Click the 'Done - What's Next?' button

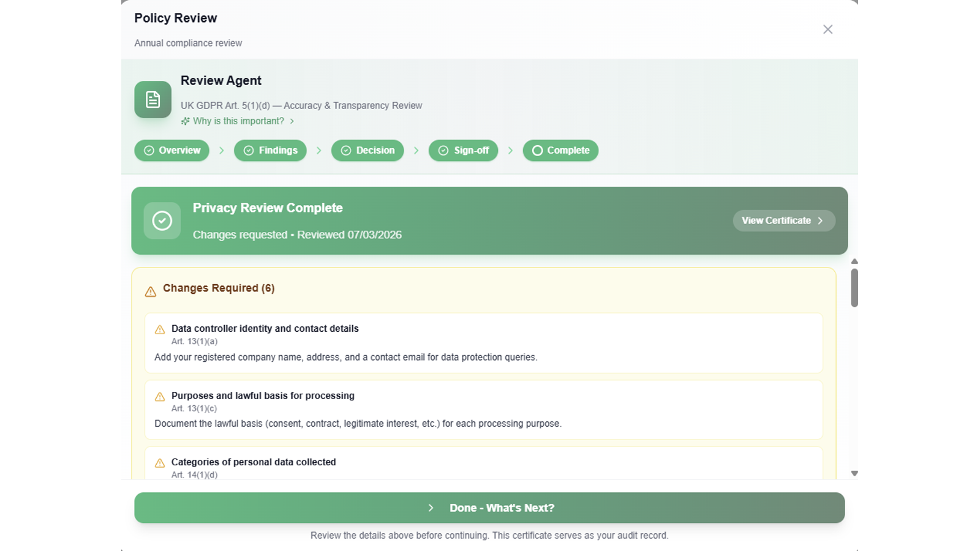click(489, 508)
